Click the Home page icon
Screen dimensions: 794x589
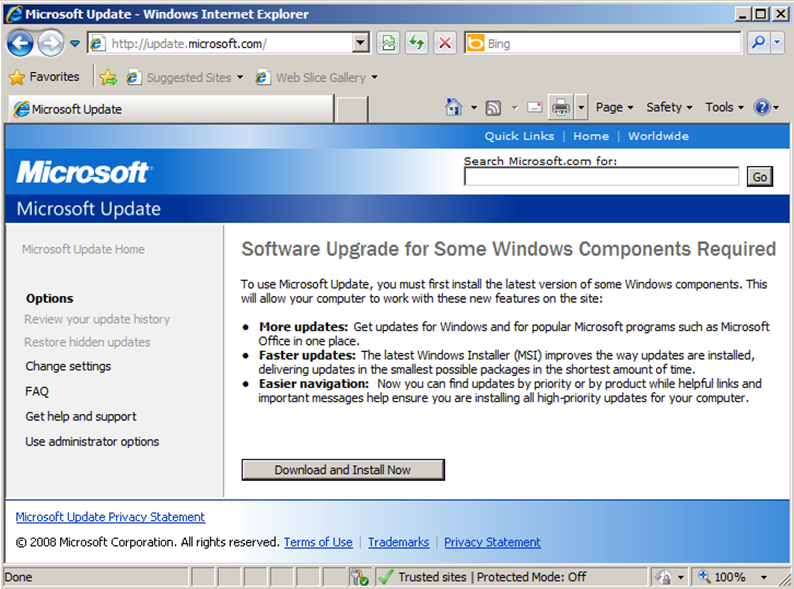pos(454,107)
